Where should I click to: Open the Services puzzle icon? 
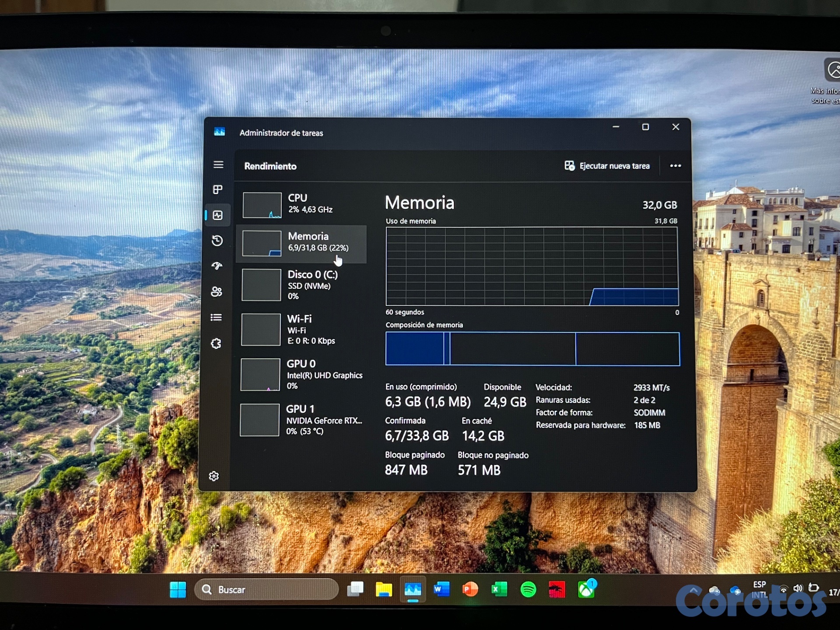point(216,343)
